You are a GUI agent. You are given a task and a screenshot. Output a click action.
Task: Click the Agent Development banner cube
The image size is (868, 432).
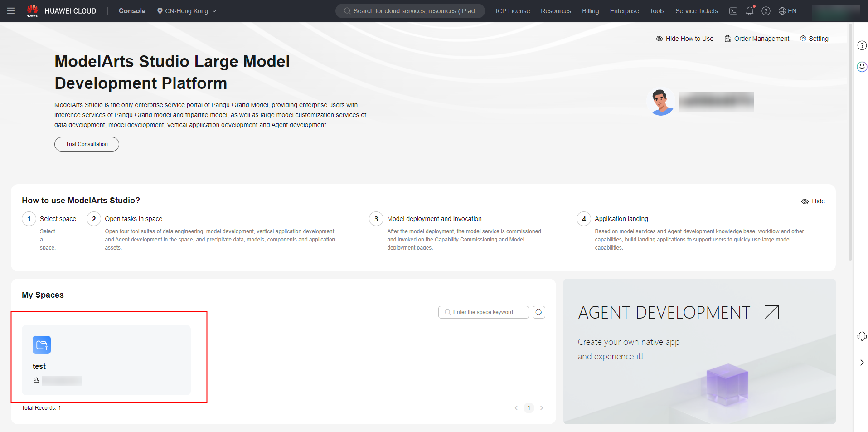(727, 384)
